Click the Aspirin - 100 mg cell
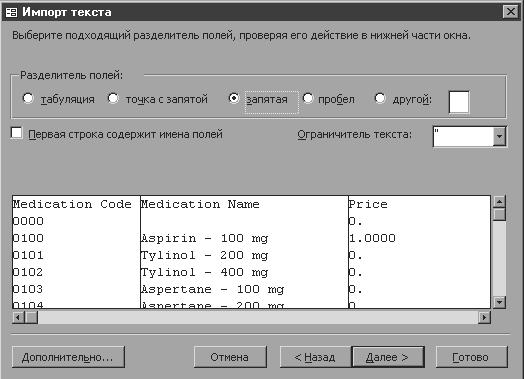 coord(204,239)
